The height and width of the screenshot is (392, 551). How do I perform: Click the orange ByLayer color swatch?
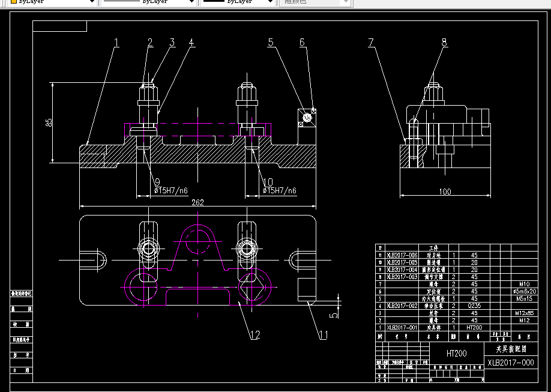click(x=14, y=1)
